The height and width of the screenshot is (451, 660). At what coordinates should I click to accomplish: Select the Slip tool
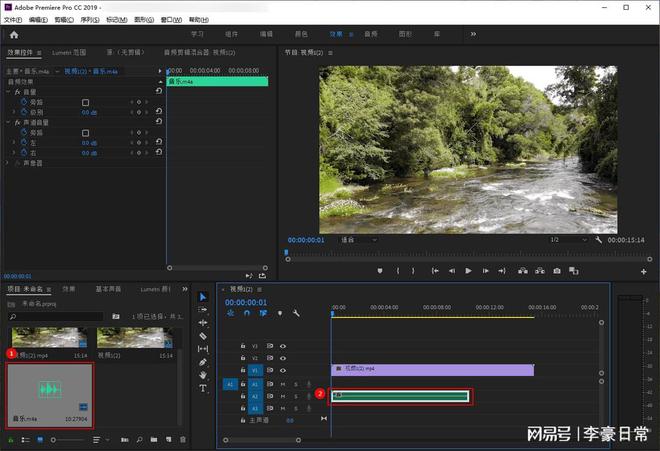pyautogui.click(x=203, y=349)
